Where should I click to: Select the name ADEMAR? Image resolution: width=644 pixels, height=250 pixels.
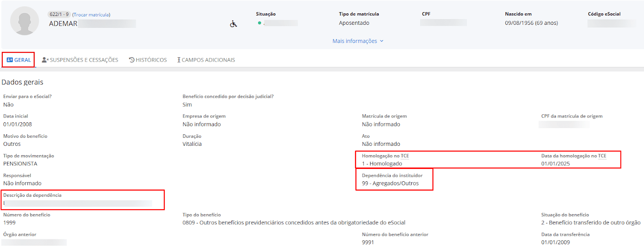63,23
